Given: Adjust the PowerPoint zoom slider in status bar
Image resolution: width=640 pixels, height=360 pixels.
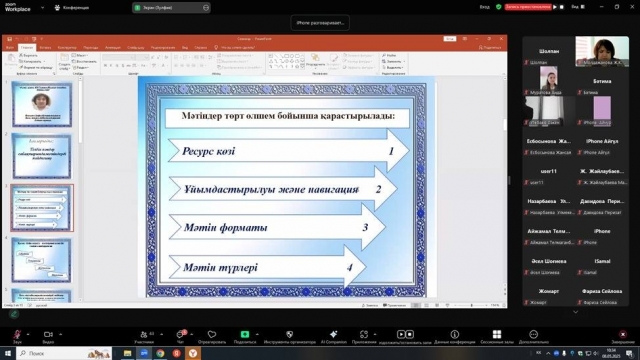Looking at the screenshot, I should (471, 305).
